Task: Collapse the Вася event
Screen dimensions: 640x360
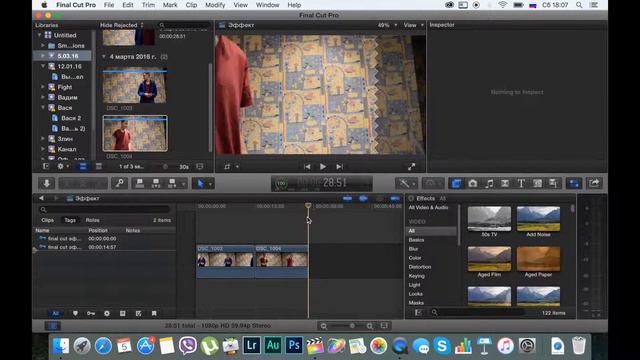Action: (43, 108)
